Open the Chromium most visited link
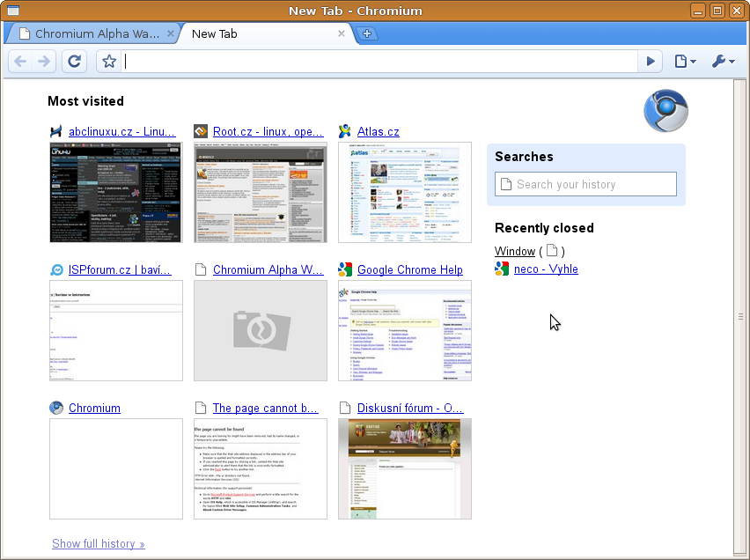Viewport: 750px width, 560px height. [x=94, y=409]
